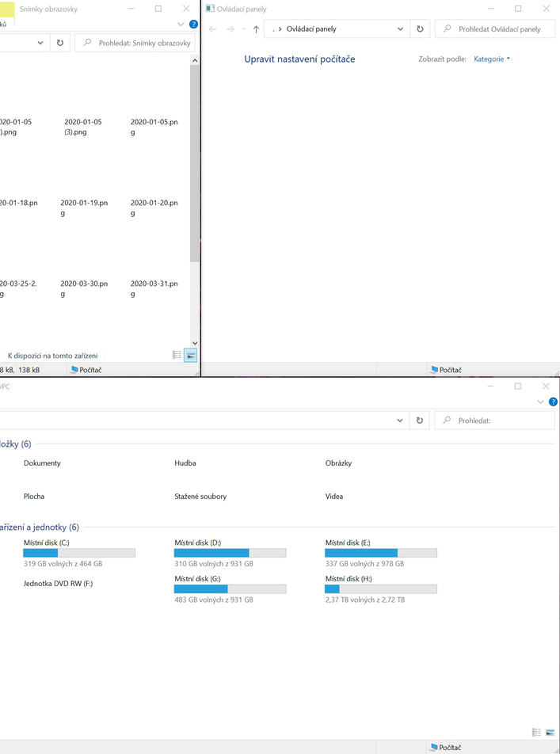Select file 2020-03-31.png
Screen dimensions: 560x754
coord(154,288)
